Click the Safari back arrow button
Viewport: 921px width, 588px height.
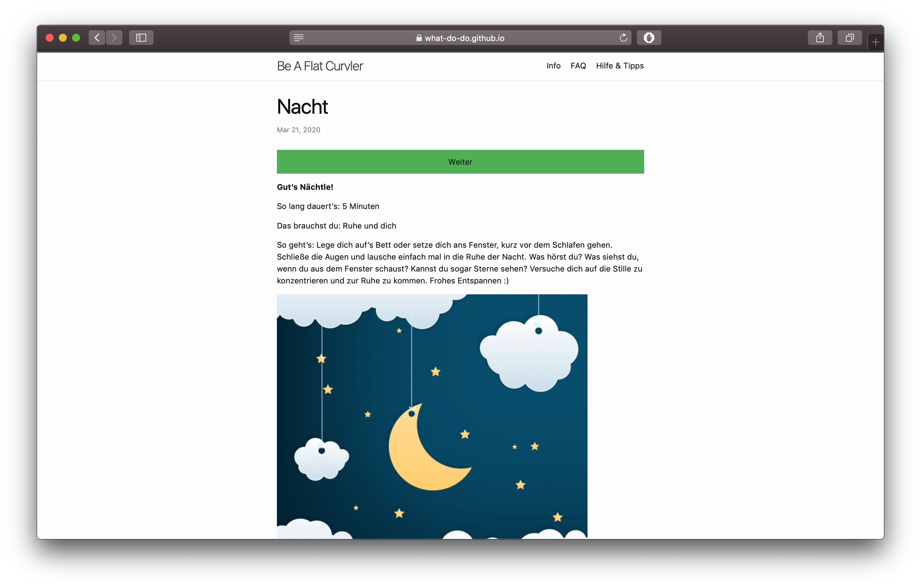[97, 37]
